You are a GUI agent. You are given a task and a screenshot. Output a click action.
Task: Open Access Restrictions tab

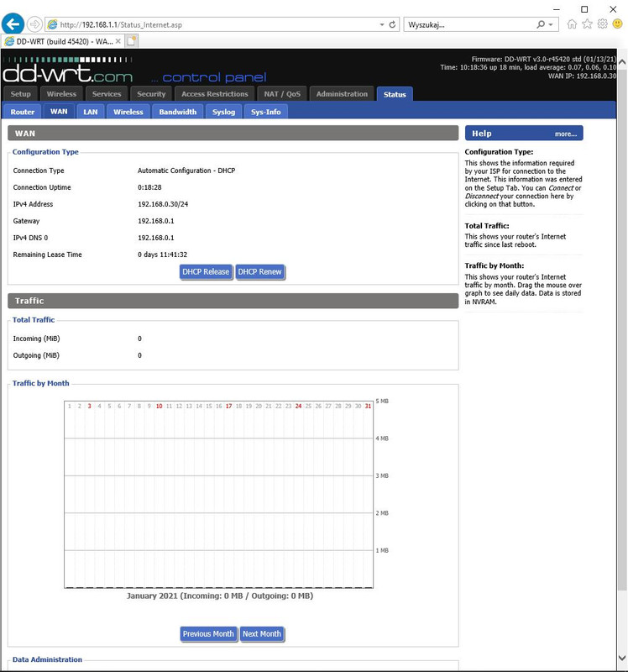pyautogui.click(x=215, y=94)
